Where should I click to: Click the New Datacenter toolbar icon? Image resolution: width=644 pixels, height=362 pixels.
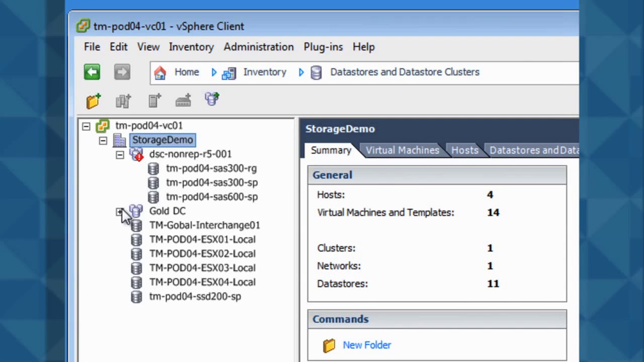[x=123, y=101]
